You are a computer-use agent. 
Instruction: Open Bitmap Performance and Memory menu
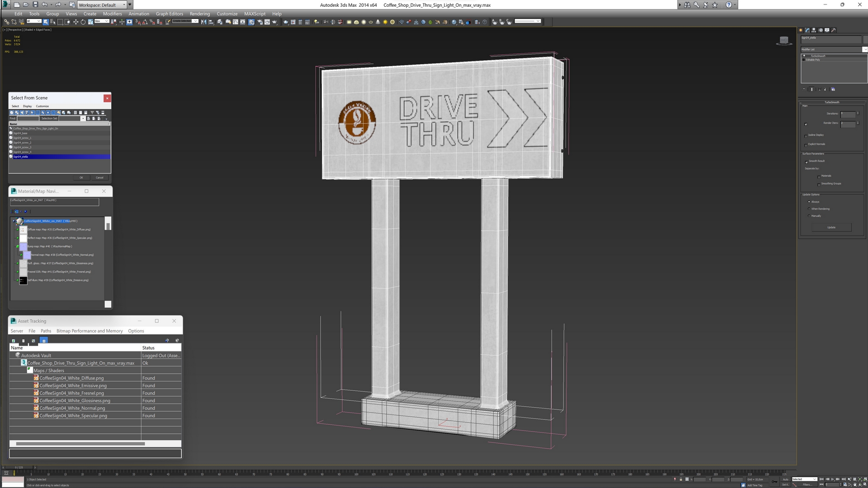90,331
